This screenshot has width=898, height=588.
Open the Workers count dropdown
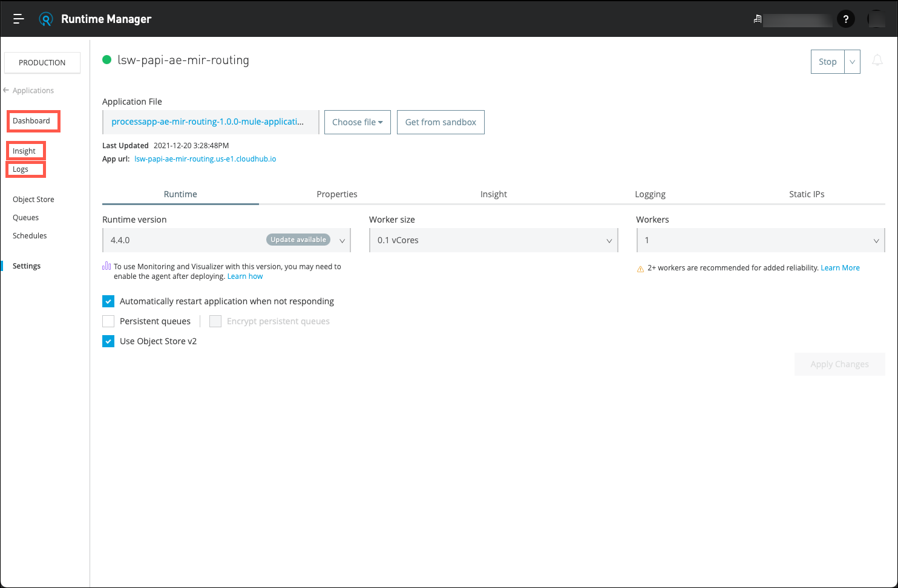click(761, 240)
